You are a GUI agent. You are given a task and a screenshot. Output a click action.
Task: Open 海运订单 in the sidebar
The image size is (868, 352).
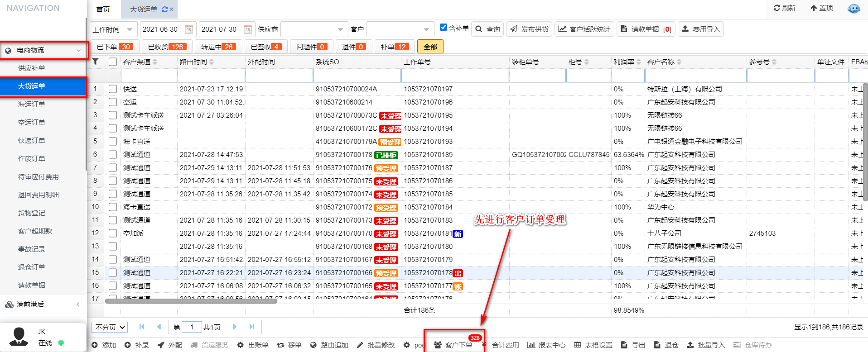point(32,105)
